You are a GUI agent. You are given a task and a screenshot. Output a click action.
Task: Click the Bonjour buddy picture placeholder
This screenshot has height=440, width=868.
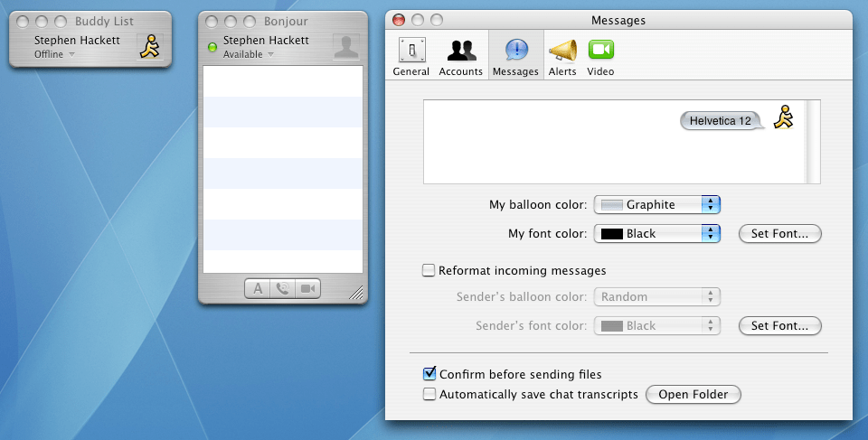(x=346, y=46)
